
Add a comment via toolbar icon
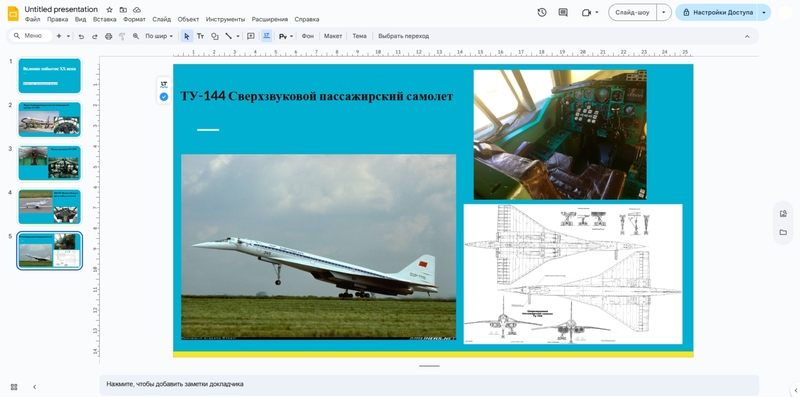tap(251, 36)
